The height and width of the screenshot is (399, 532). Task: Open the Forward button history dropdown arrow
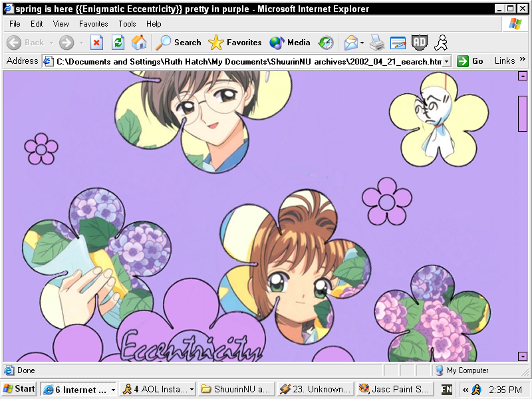81,43
